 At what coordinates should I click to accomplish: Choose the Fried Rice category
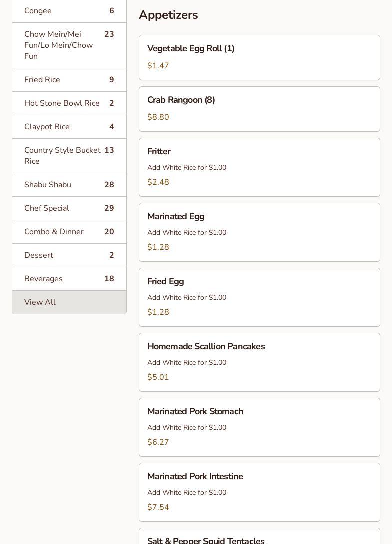click(69, 80)
